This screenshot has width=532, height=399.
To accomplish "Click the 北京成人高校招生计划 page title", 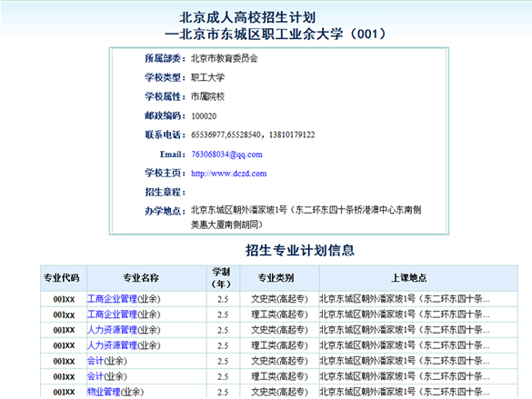I will 247,17.
